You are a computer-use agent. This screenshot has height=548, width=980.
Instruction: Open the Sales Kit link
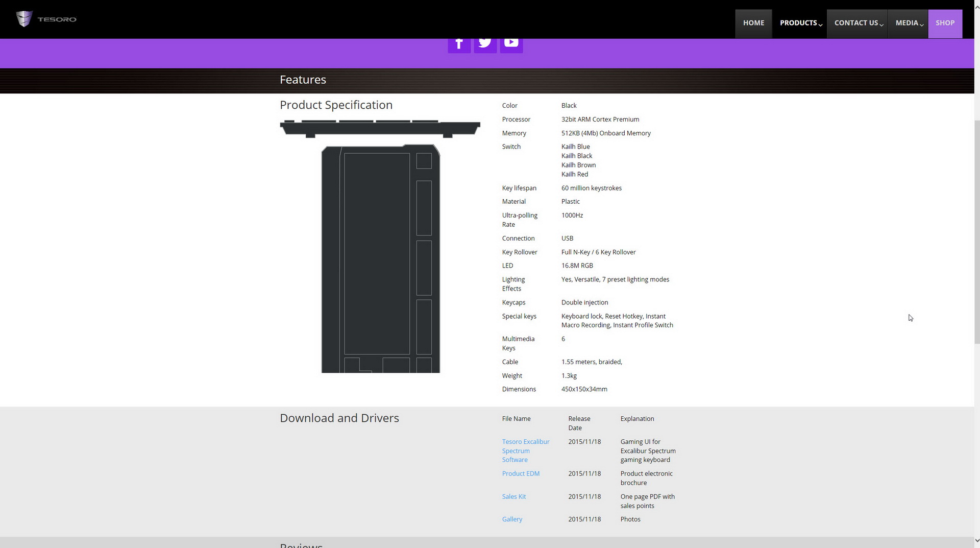pos(513,496)
